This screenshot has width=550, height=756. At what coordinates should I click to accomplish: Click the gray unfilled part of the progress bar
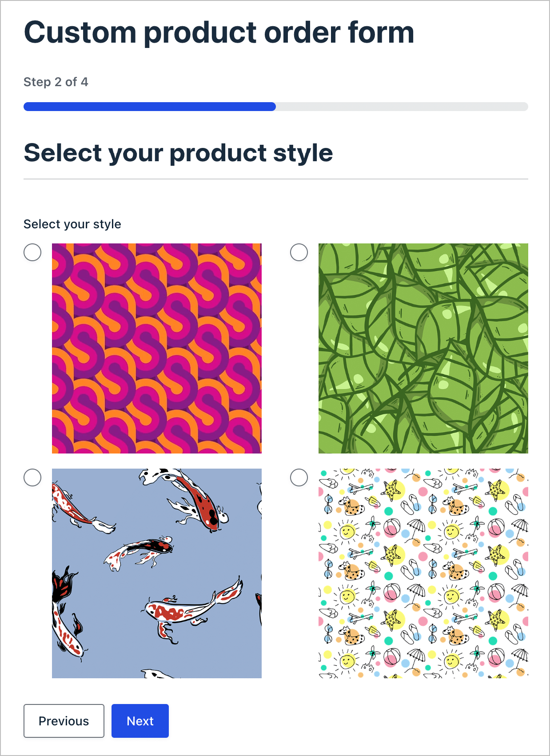pos(402,107)
